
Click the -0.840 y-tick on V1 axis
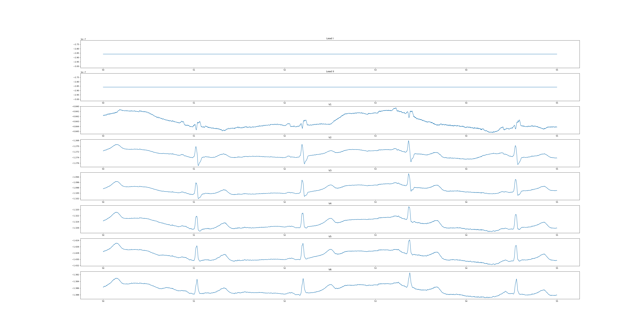(75, 107)
